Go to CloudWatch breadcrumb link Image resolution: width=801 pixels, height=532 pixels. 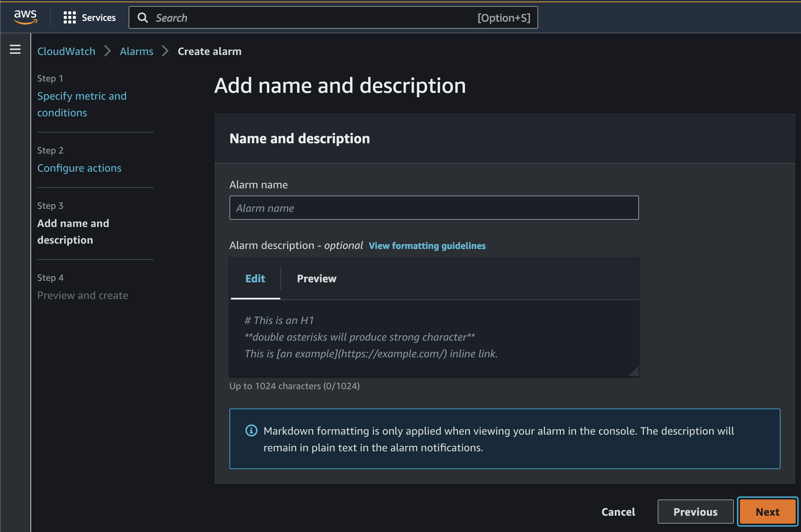pyautogui.click(x=66, y=52)
